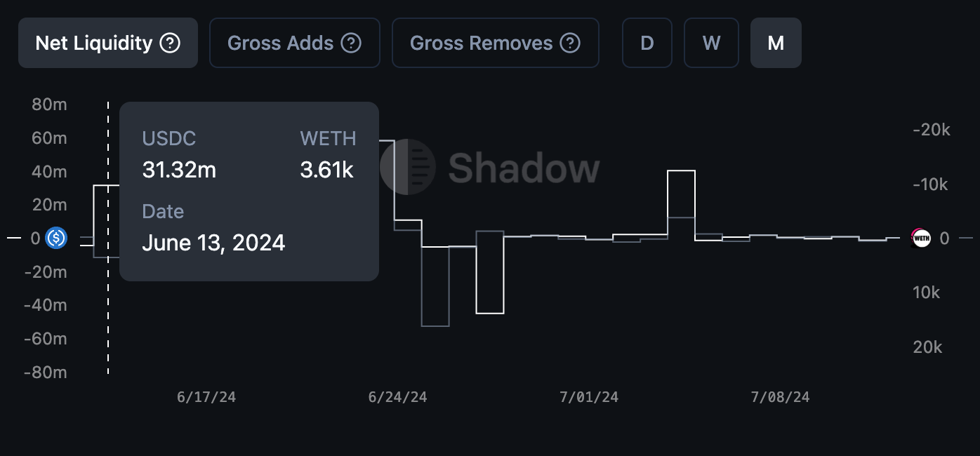Set chart interval to W (weekly)
Viewport: 980px width, 456px height.
[x=711, y=43]
